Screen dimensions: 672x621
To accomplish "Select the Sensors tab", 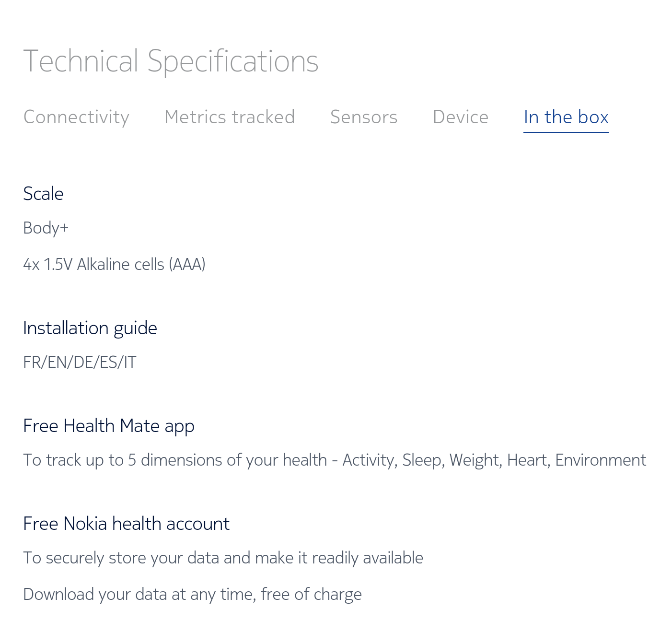I will [x=364, y=117].
